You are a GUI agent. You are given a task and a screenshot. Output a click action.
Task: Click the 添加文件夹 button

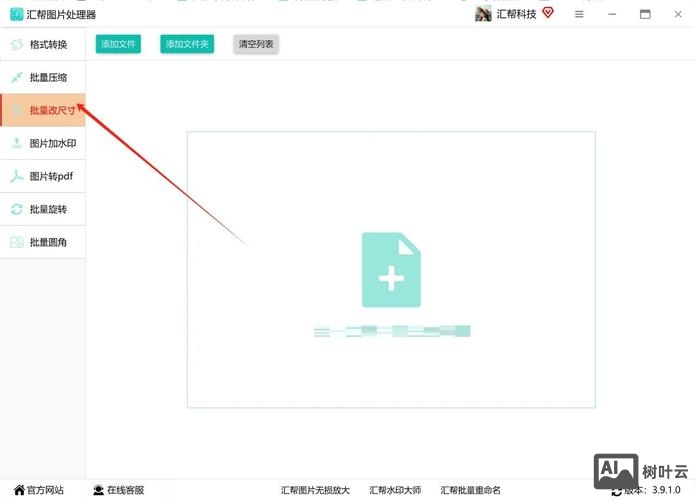(x=187, y=44)
